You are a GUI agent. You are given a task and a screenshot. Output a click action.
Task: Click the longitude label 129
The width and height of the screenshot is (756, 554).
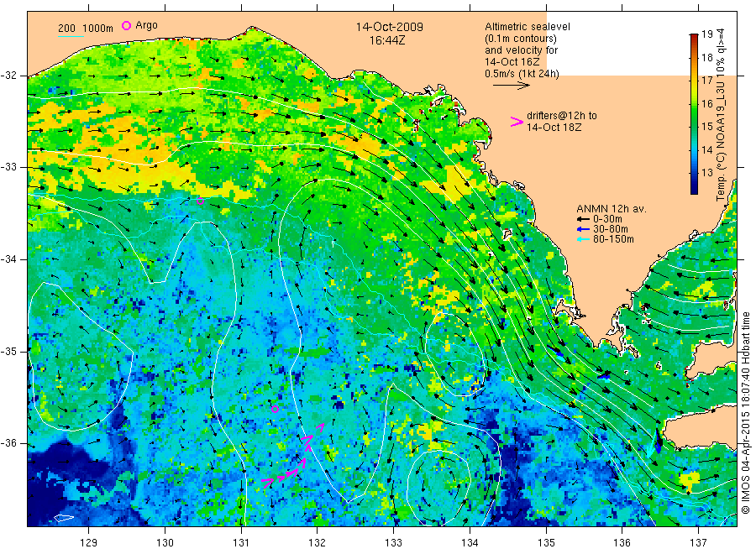pyautogui.click(x=89, y=543)
